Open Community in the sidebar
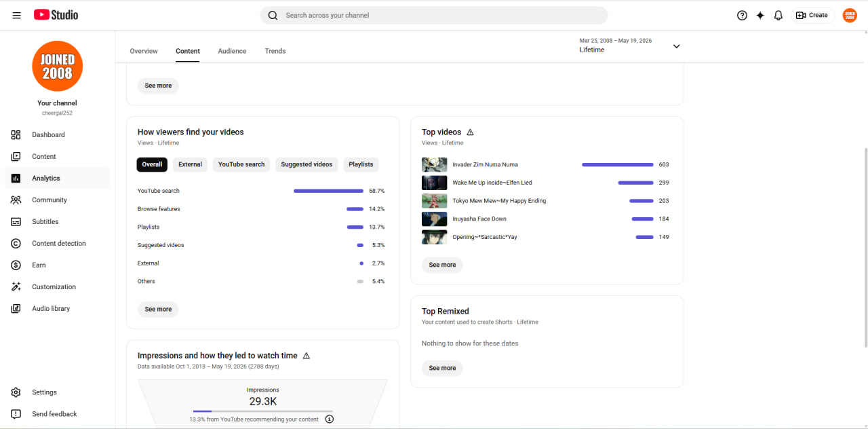The width and height of the screenshot is (868, 429). point(57,200)
